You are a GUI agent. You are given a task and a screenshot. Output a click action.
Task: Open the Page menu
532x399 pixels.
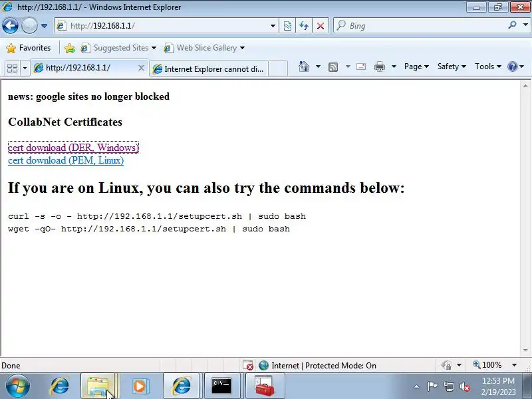(x=416, y=66)
